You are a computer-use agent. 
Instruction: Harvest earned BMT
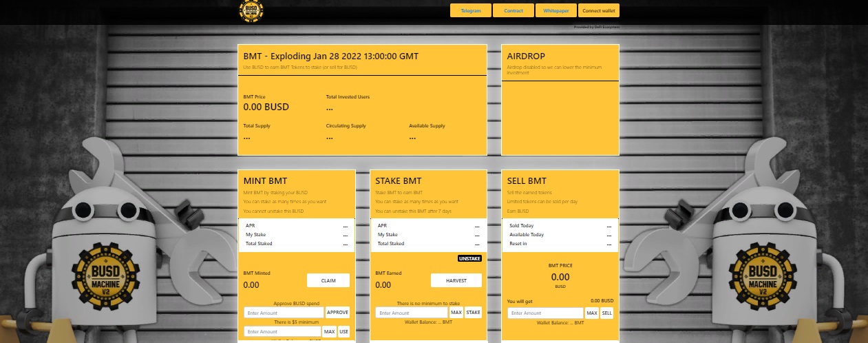[456, 280]
